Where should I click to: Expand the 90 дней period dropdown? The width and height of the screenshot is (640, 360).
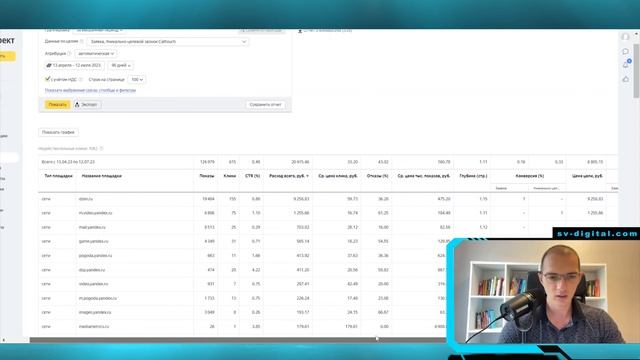click(121, 65)
